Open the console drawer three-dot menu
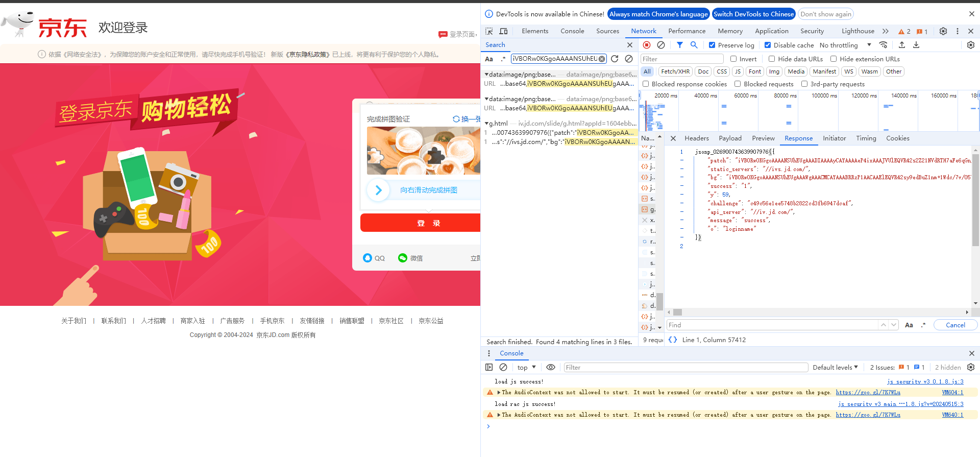This screenshot has height=457, width=980. [x=489, y=353]
